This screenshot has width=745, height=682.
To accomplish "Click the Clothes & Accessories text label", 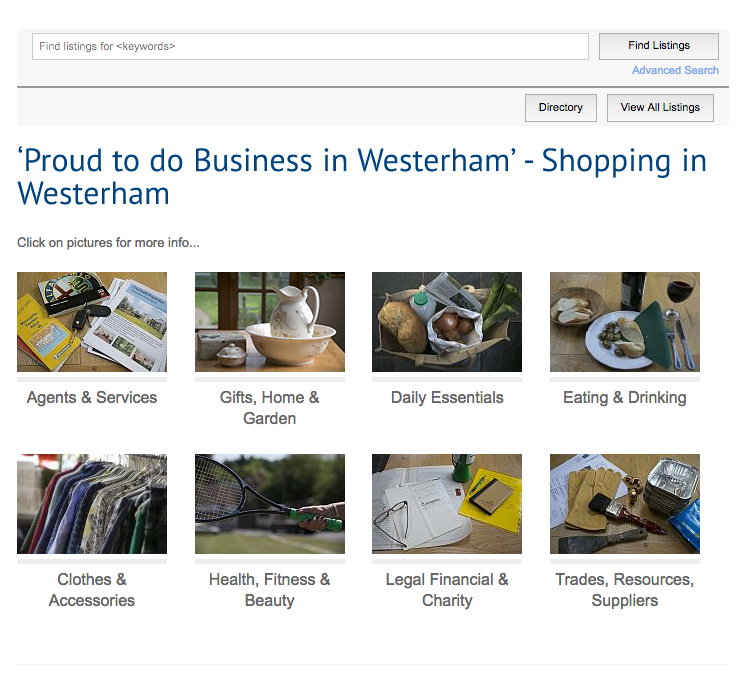I will pos(92,590).
